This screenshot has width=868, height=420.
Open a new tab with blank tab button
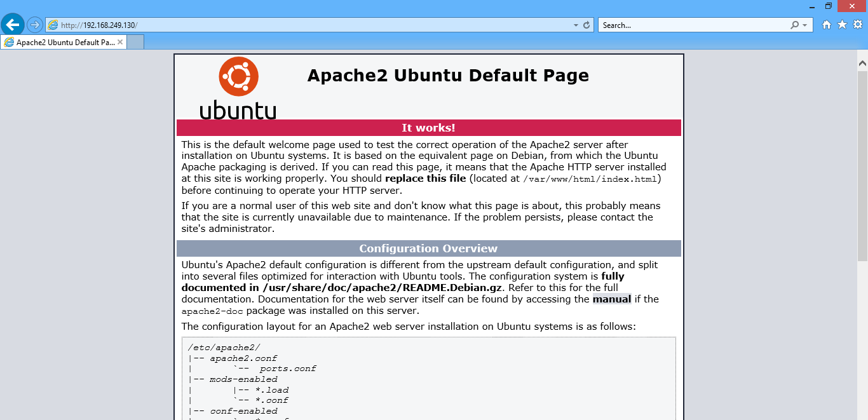(x=135, y=43)
